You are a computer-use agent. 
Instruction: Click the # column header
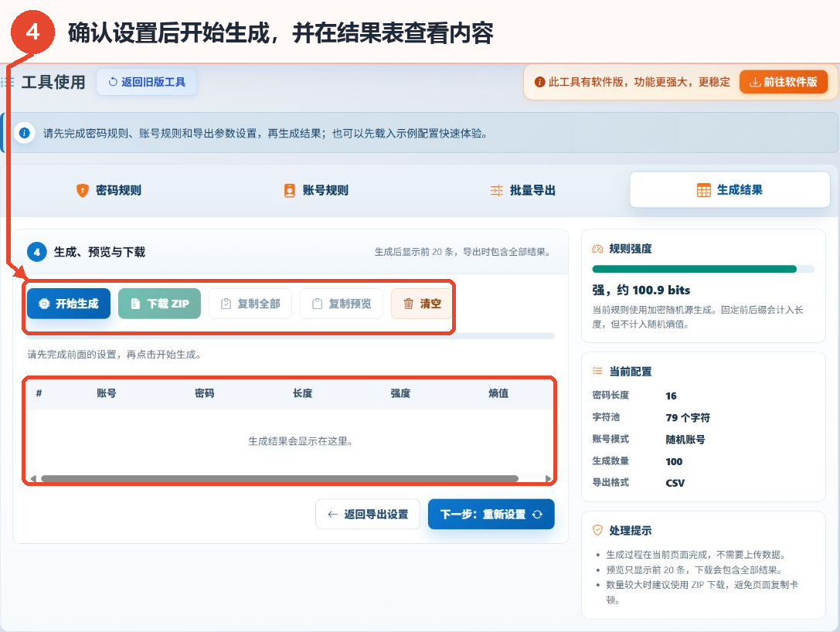point(39,393)
